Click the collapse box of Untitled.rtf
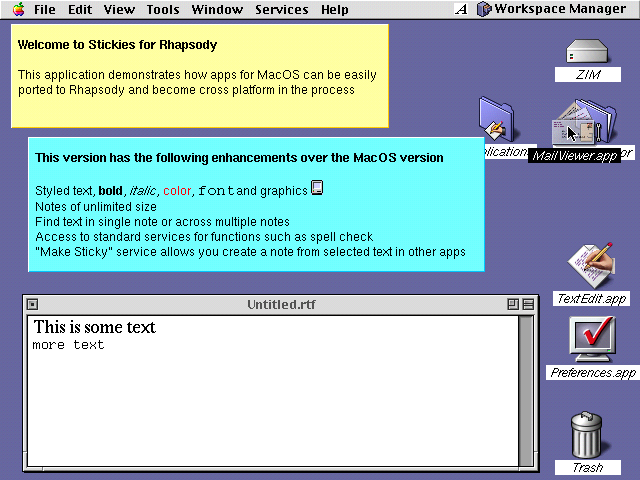Screen dimensions: 640x480 (x=528, y=304)
